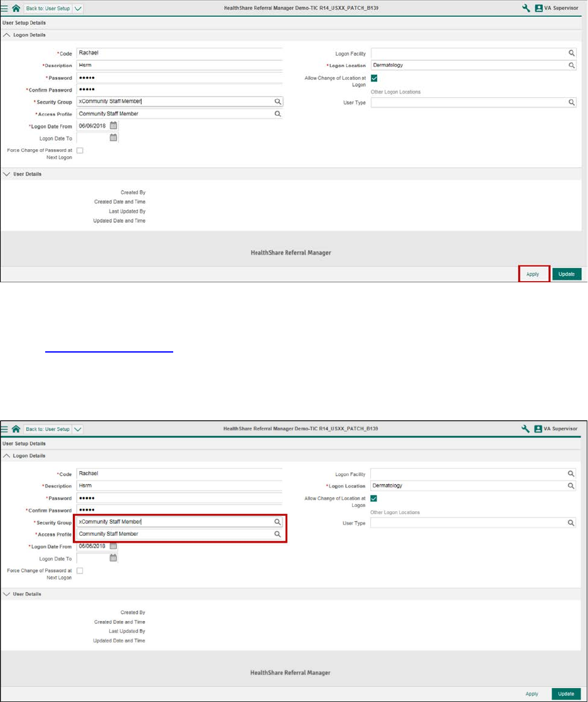Click Security Group search icon in upper screenshot
The image size is (588, 702).
277,102
